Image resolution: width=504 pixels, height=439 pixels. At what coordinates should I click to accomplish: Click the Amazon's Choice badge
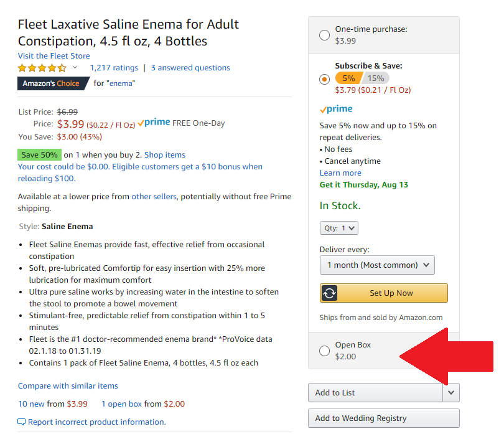(52, 83)
